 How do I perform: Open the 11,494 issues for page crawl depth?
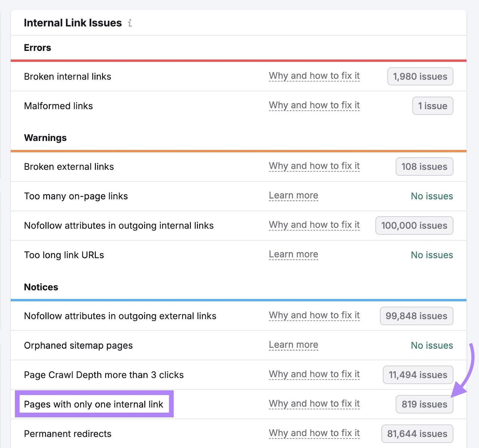(417, 375)
